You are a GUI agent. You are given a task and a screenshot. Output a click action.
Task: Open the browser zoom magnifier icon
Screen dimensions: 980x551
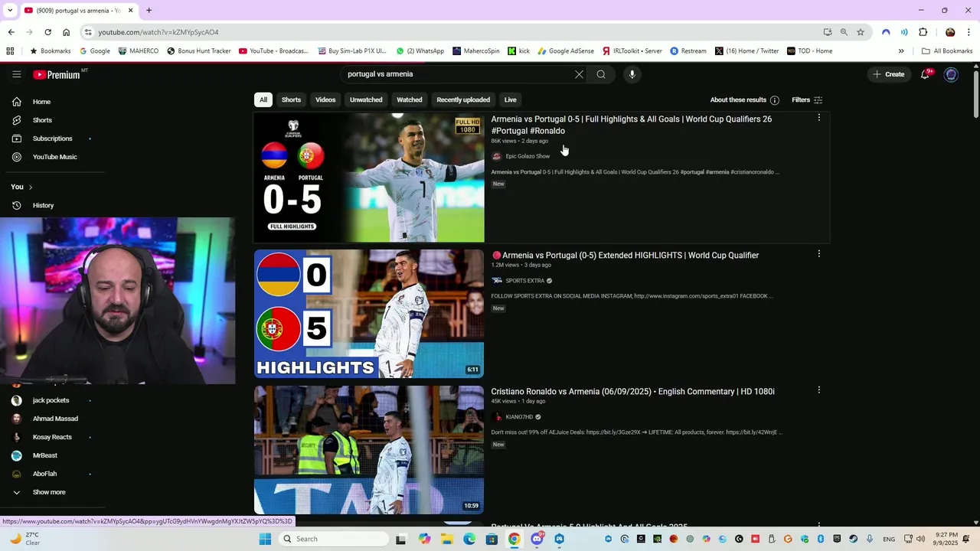click(x=844, y=32)
